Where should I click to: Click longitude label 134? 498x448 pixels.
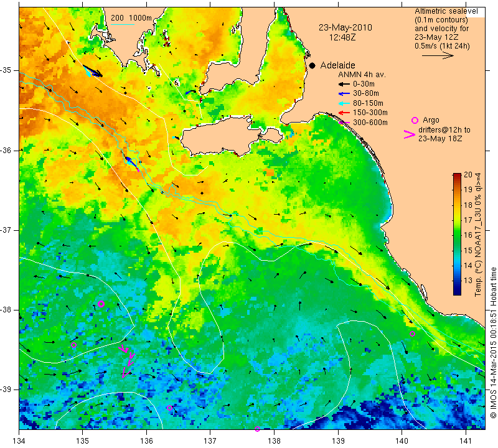[x=19, y=441]
